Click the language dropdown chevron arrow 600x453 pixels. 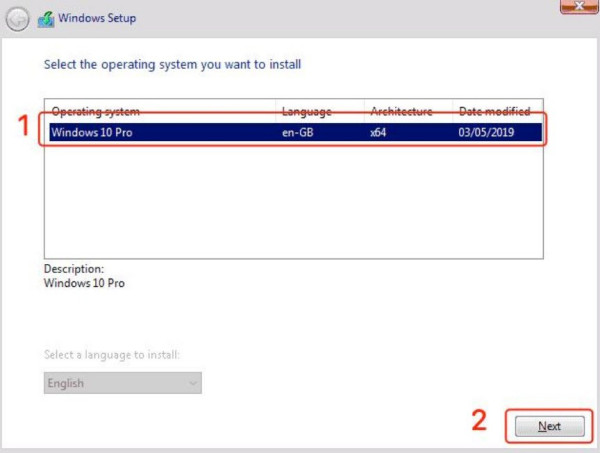pos(192,383)
